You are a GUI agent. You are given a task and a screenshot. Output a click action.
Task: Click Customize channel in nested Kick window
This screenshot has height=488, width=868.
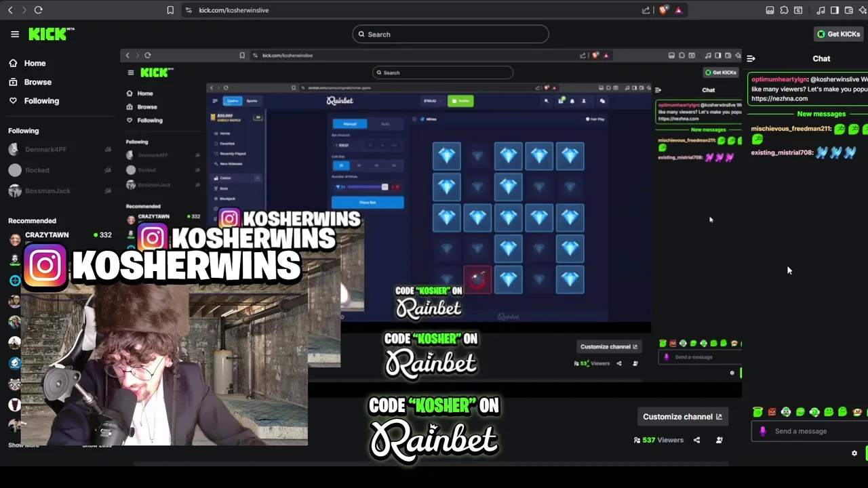608,346
